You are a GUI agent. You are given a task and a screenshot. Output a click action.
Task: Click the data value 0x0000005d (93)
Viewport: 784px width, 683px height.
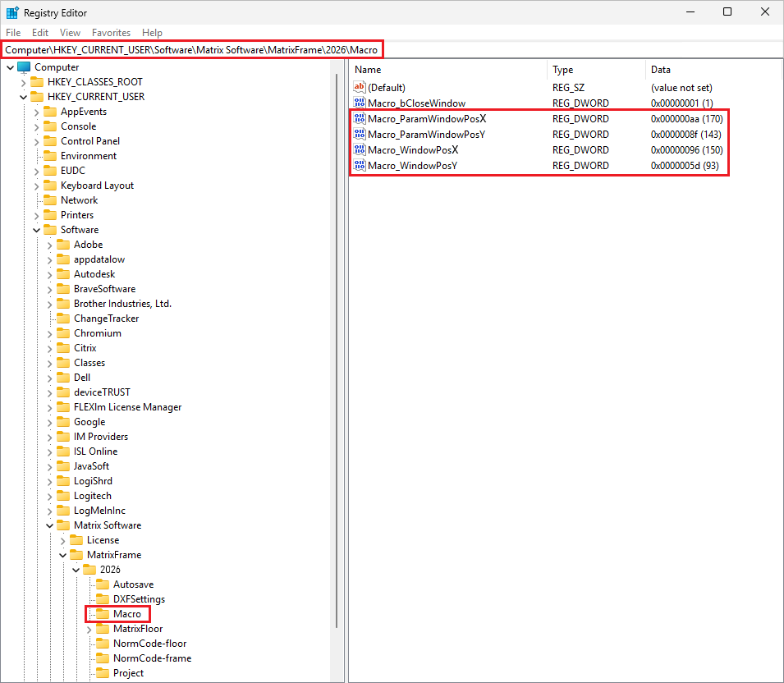685,166
